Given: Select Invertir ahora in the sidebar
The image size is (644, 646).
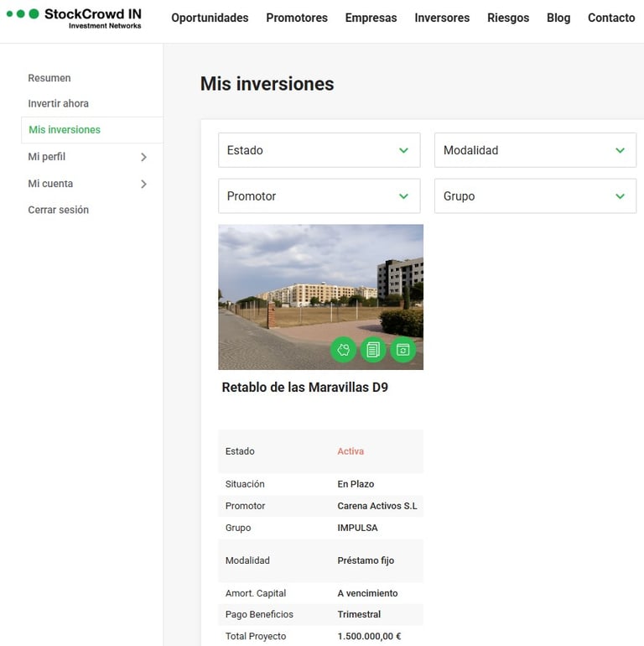Looking at the screenshot, I should click(59, 103).
